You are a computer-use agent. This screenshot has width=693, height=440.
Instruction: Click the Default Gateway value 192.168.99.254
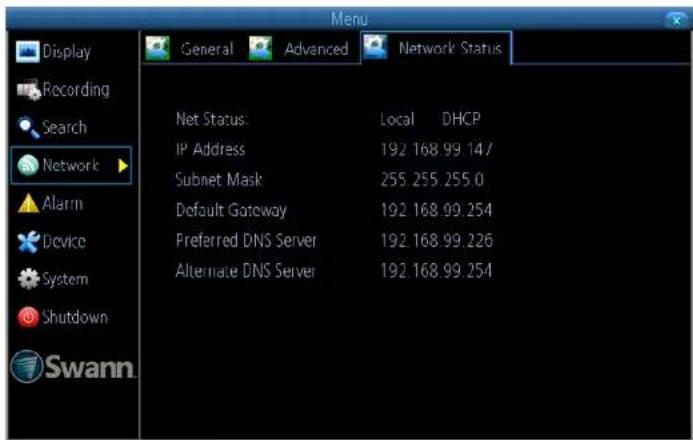click(x=436, y=210)
